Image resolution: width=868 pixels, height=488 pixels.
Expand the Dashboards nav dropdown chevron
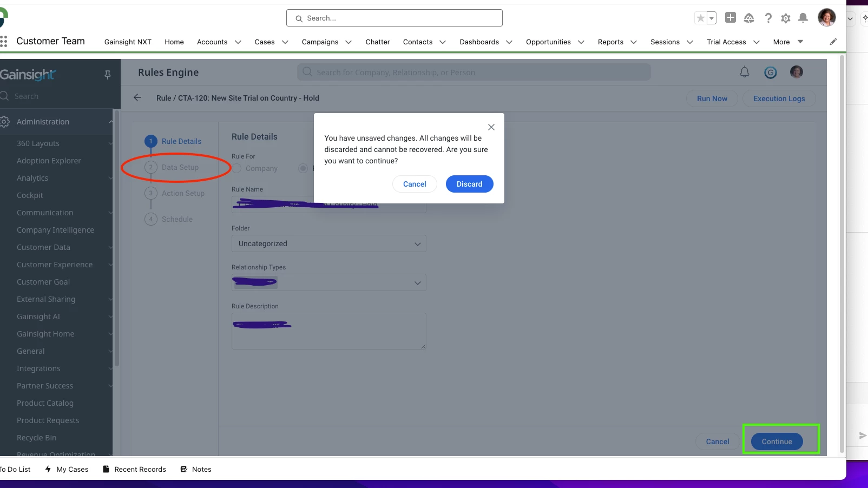click(x=509, y=42)
